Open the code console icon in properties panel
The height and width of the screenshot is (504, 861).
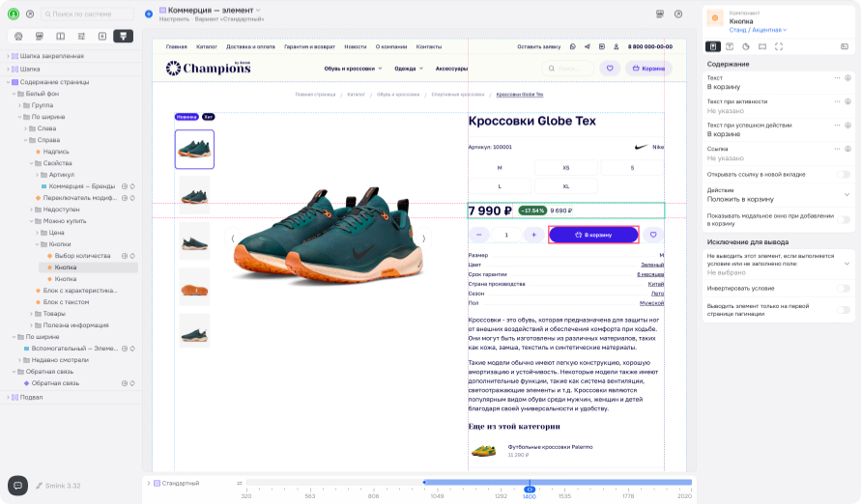click(845, 46)
